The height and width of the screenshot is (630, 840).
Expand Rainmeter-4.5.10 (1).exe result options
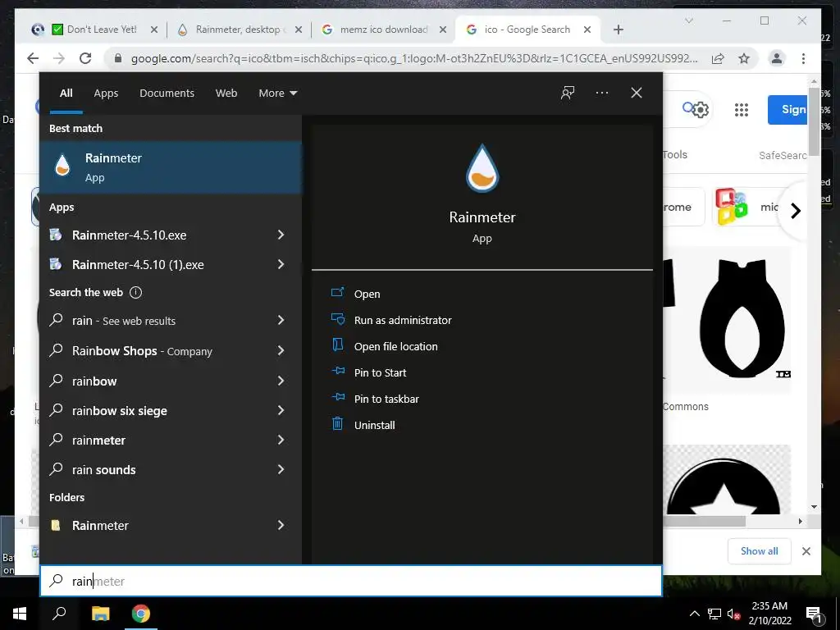pyautogui.click(x=281, y=264)
